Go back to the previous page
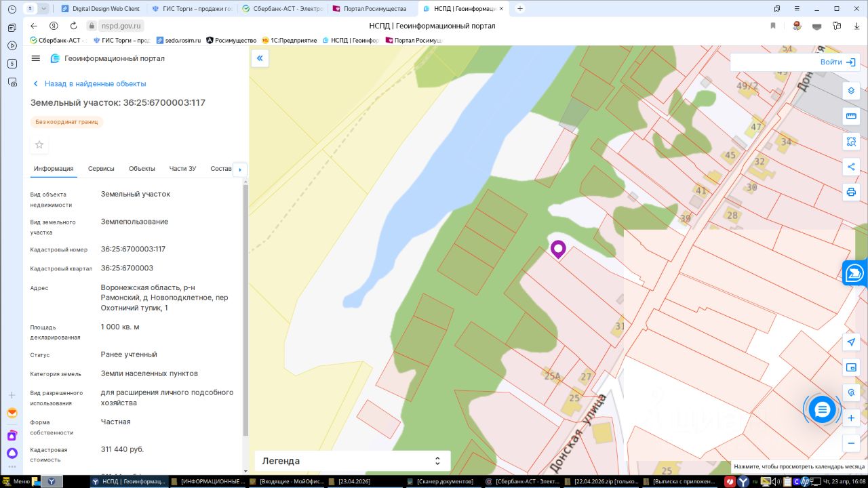The height and width of the screenshot is (488, 868). tap(34, 26)
